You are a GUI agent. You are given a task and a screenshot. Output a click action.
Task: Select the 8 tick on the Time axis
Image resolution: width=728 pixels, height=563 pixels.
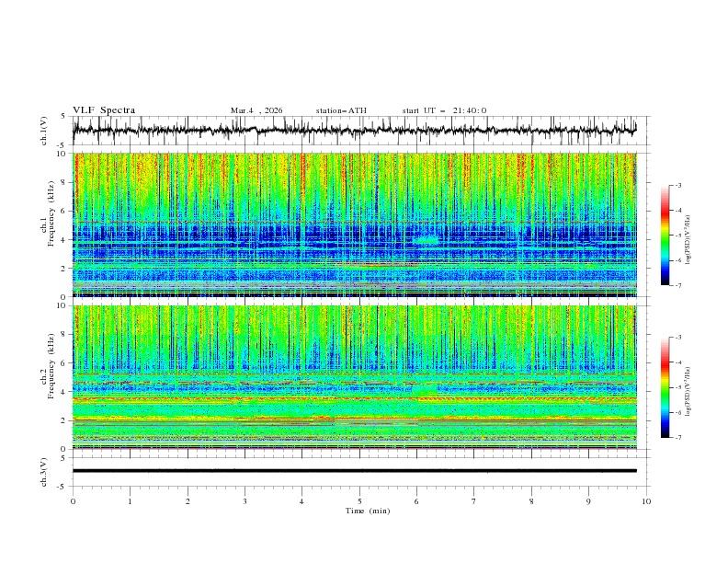[531, 501]
